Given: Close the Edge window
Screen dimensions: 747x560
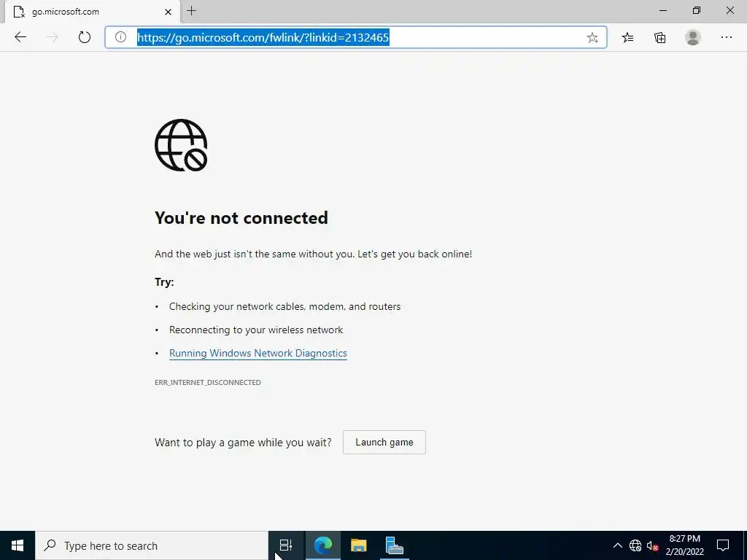Looking at the screenshot, I should (x=729, y=10).
